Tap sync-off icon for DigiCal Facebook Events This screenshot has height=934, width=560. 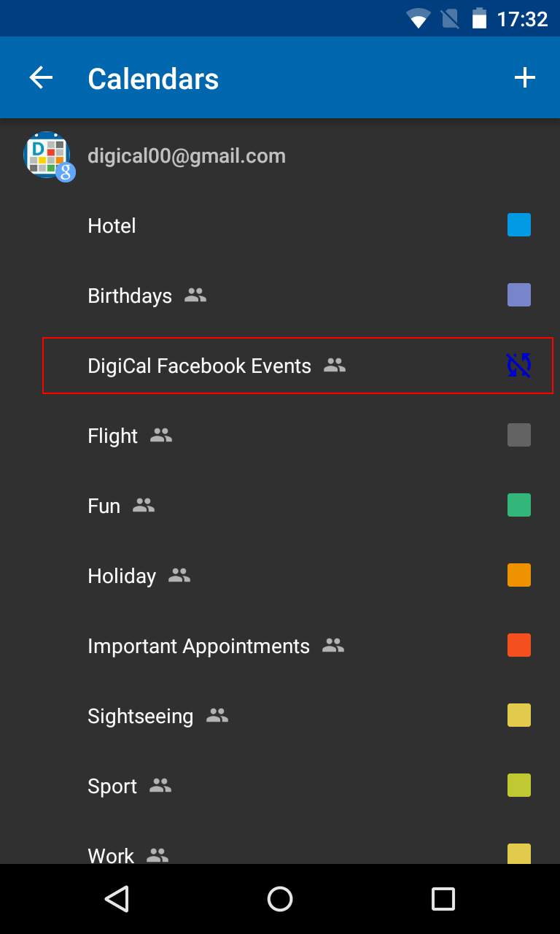pyautogui.click(x=518, y=366)
